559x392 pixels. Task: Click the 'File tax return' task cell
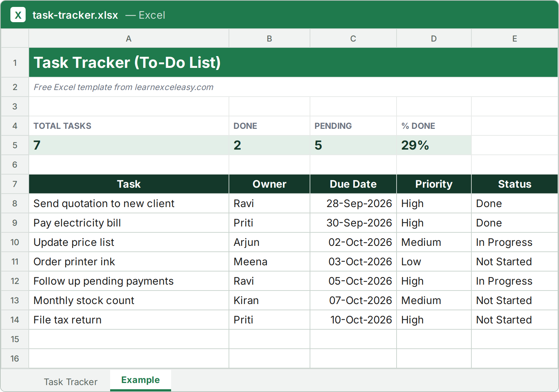pos(129,320)
